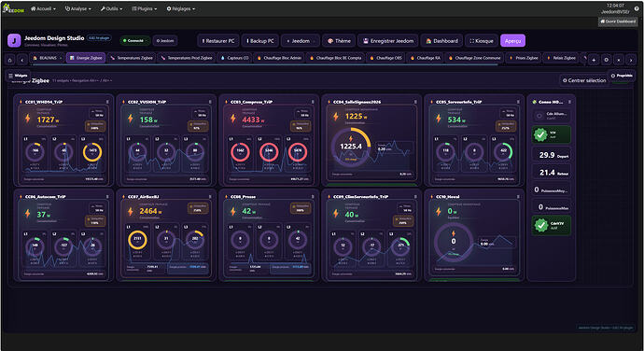
Task: Open the Accueil dropdown menu
Action: pyautogui.click(x=44, y=8)
